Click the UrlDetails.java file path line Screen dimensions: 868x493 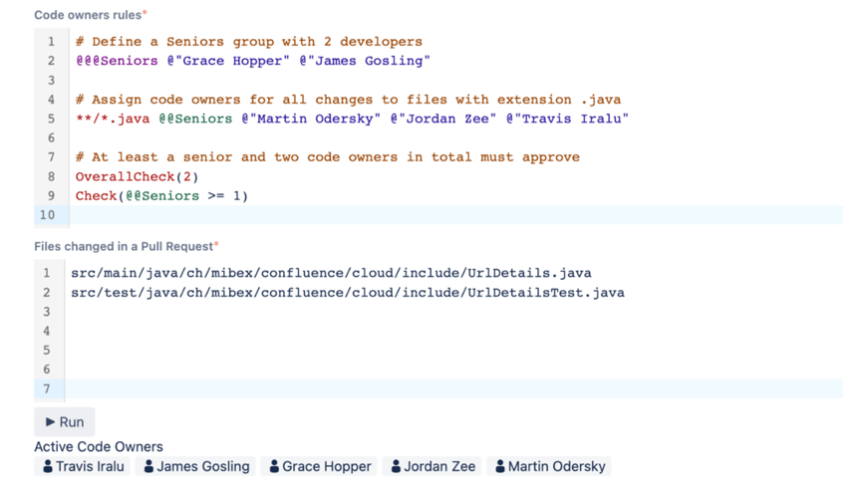point(331,273)
